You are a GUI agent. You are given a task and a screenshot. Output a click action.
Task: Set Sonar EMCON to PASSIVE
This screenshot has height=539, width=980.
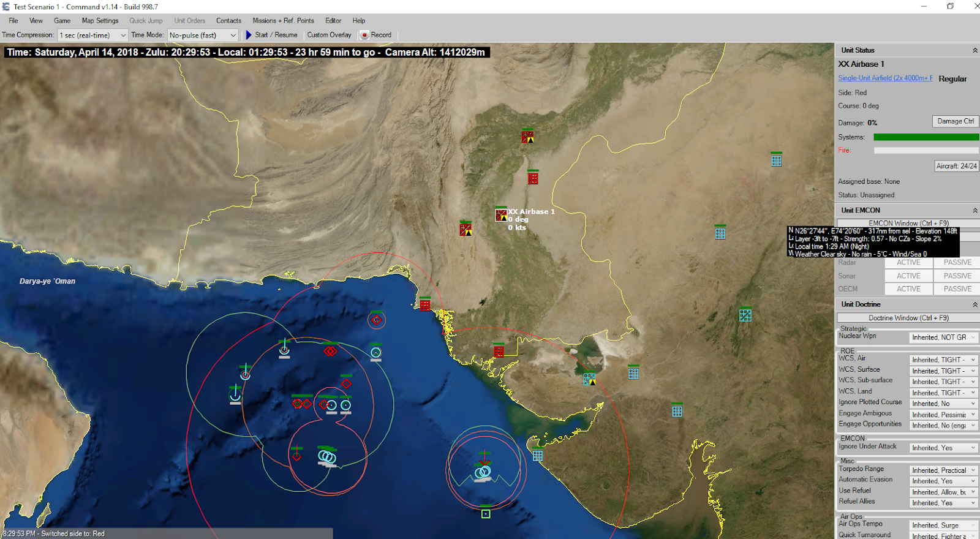(x=957, y=276)
